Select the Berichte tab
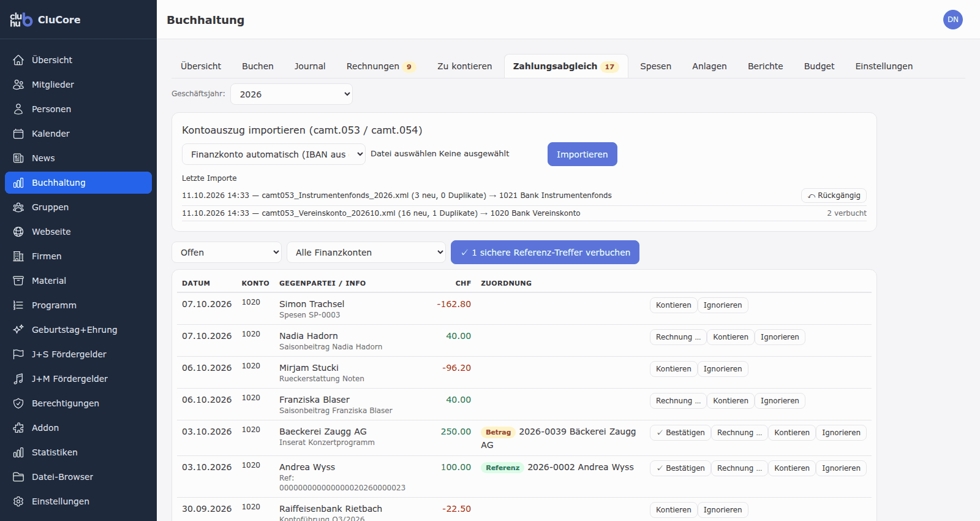The image size is (980, 521). [x=766, y=66]
